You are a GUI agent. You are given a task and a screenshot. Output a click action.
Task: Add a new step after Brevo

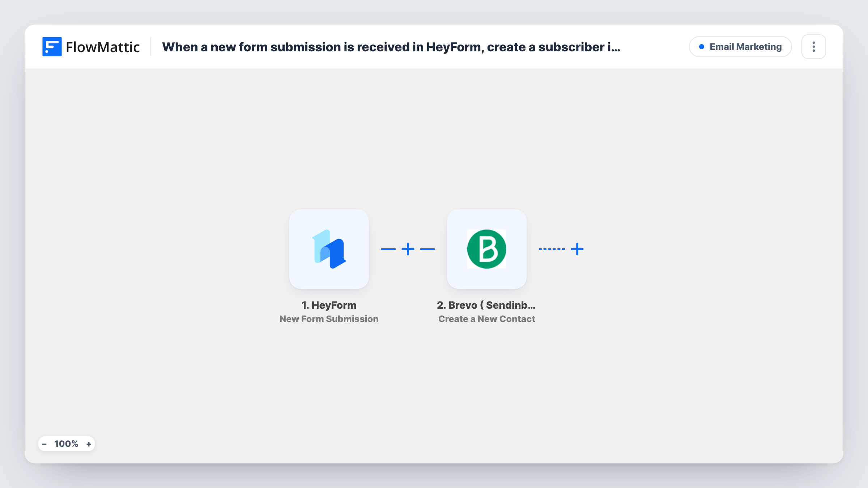pos(577,249)
